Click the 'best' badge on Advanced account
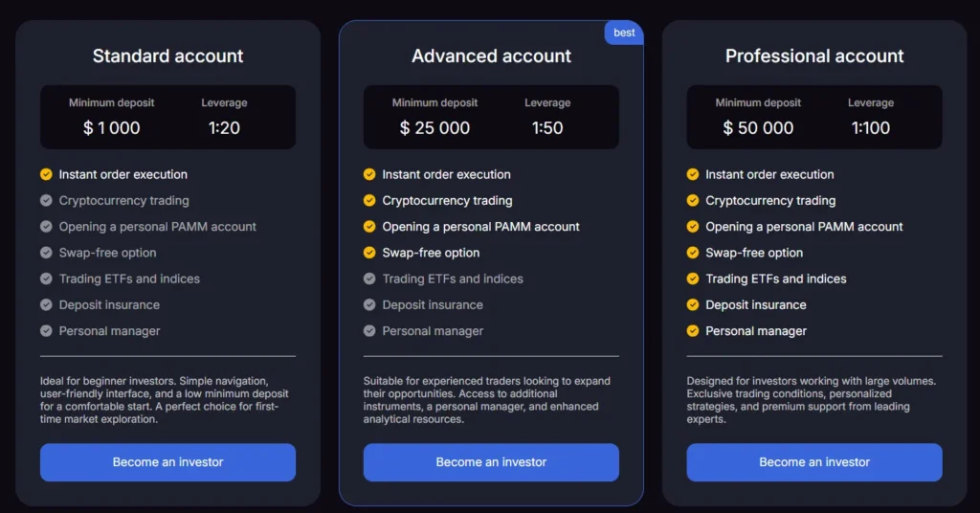Image resolution: width=980 pixels, height=513 pixels. [x=624, y=33]
